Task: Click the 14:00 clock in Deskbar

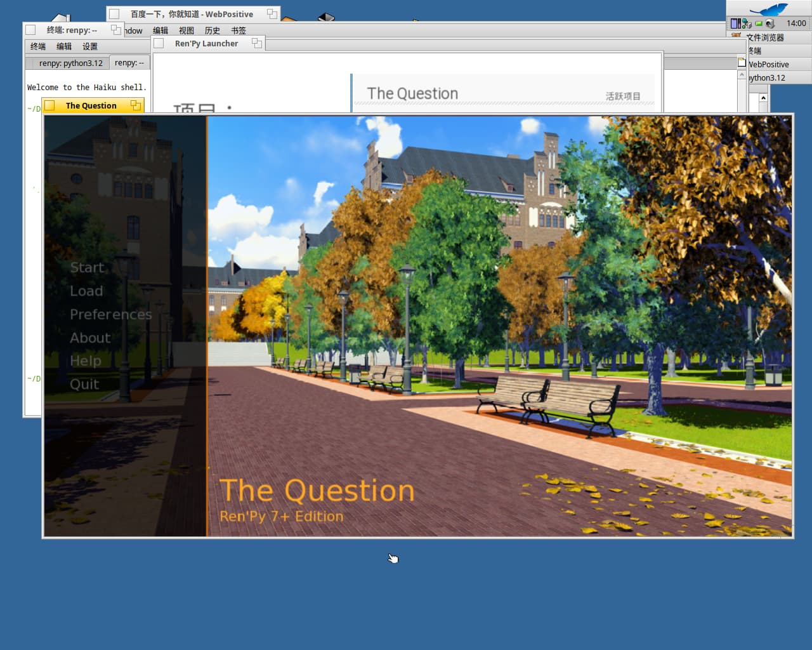Action: pyautogui.click(x=796, y=23)
